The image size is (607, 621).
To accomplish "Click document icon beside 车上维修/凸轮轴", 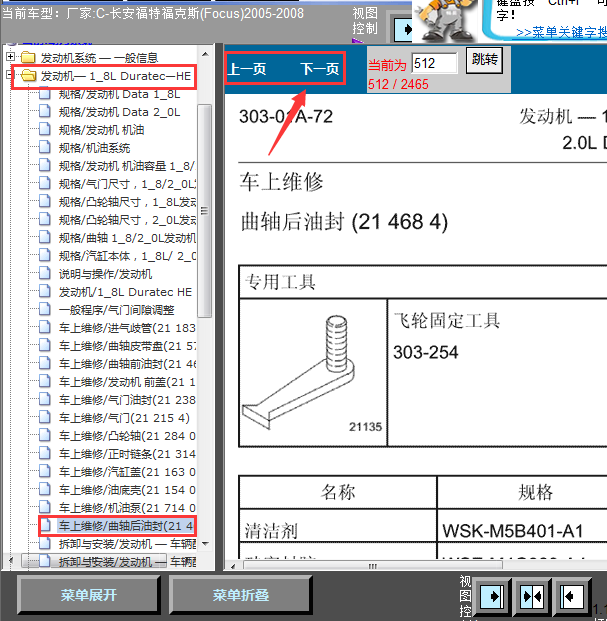I will [x=45, y=435].
